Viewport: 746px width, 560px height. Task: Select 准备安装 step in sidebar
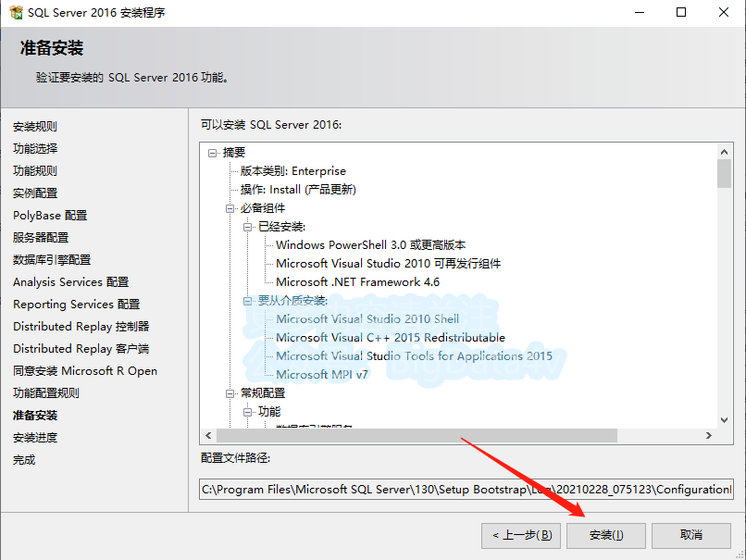(35, 416)
